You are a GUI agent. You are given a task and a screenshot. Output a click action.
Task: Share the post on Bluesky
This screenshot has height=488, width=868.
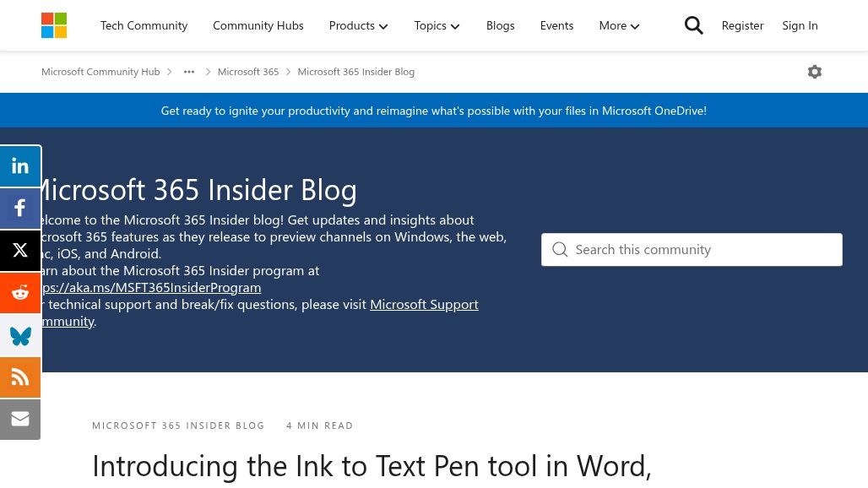pyautogui.click(x=20, y=335)
